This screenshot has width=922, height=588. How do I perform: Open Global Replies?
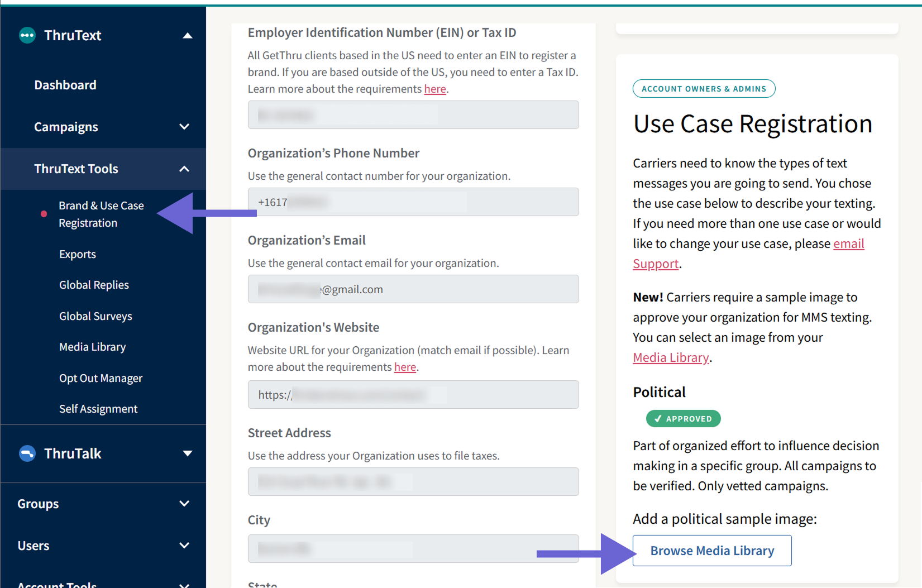click(x=94, y=285)
